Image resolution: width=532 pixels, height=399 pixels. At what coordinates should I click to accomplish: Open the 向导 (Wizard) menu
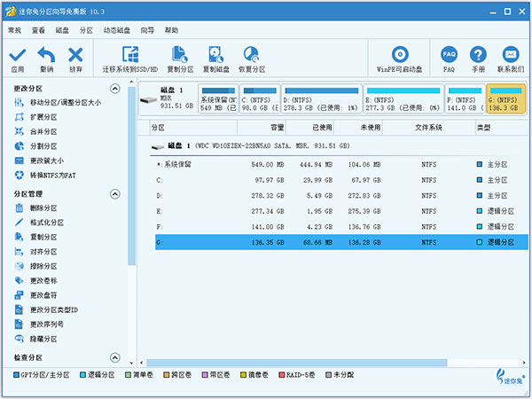(148, 29)
